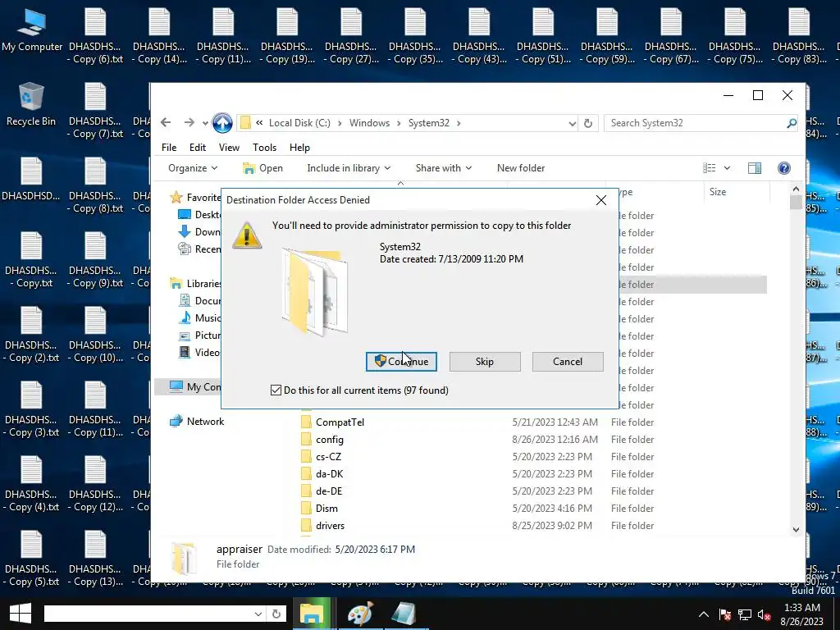
Task: Expand the address bar history dropdown
Action: coord(572,123)
